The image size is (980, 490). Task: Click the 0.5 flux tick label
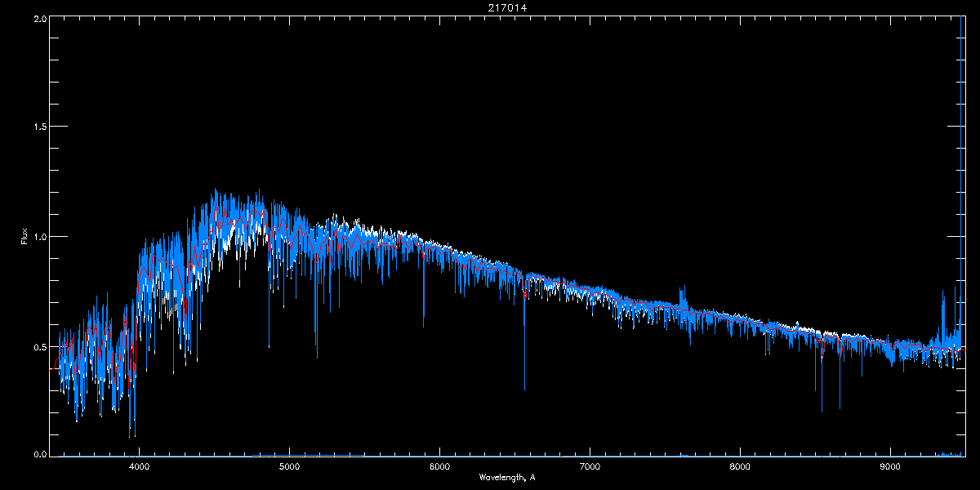click(39, 347)
